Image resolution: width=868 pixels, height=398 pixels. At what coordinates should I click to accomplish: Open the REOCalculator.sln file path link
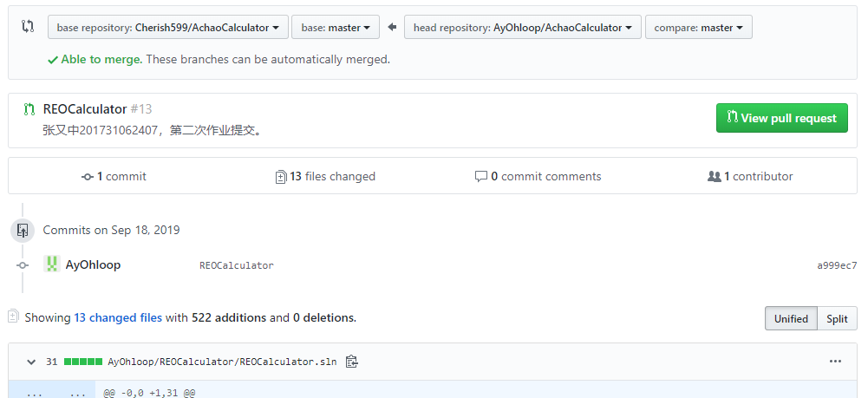222,362
